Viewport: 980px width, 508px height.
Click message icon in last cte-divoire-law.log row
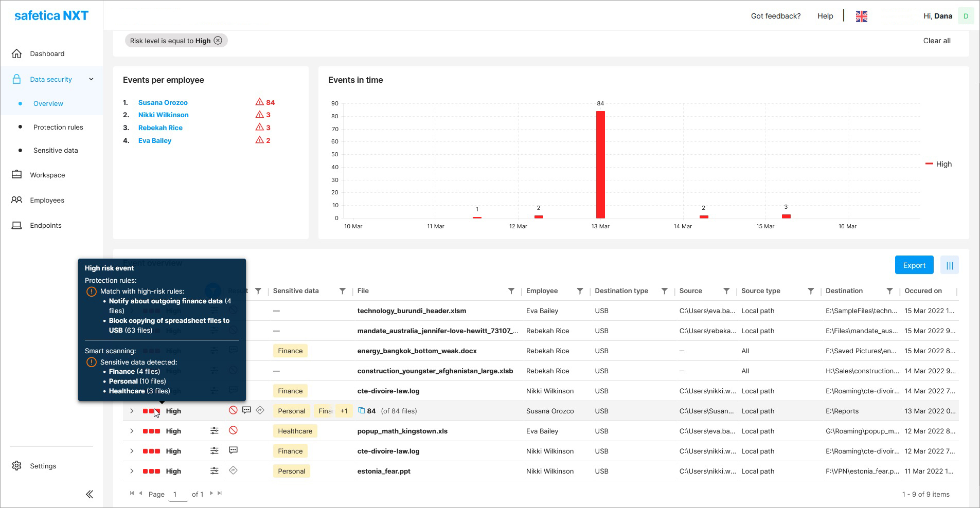[233, 450]
